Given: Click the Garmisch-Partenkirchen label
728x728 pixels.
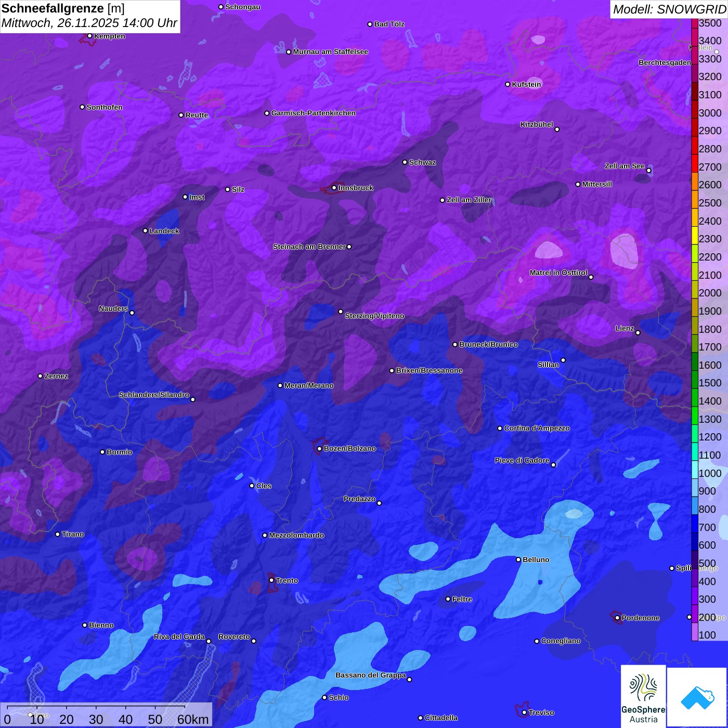Looking at the screenshot, I should tap(314, 113).
